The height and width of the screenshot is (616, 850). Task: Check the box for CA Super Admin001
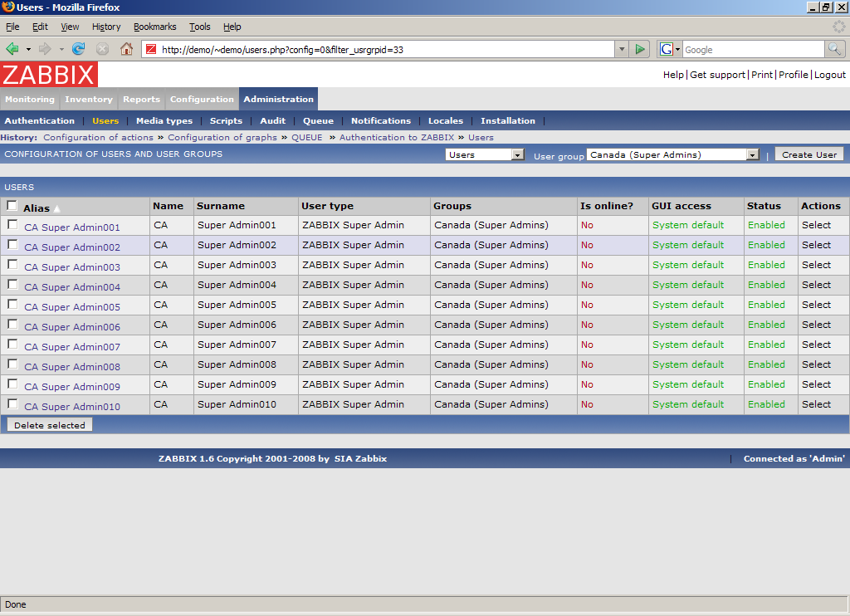(13, 224)
